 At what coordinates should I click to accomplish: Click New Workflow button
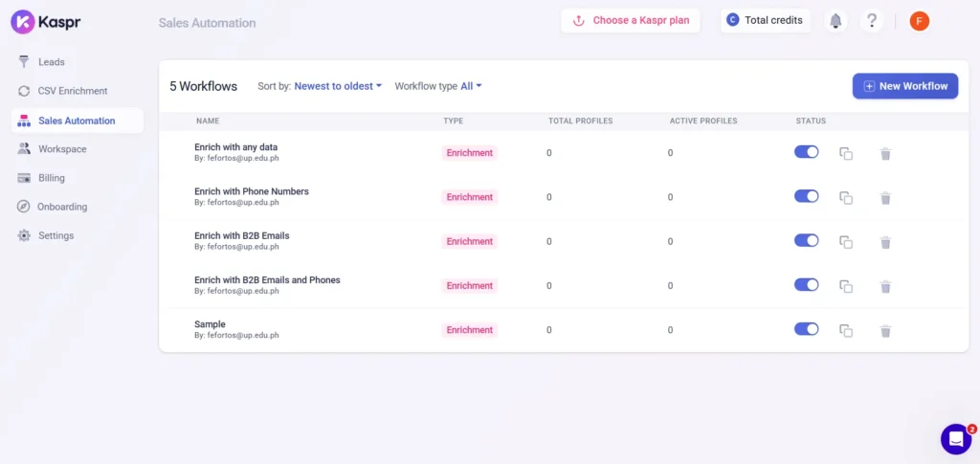905,86
